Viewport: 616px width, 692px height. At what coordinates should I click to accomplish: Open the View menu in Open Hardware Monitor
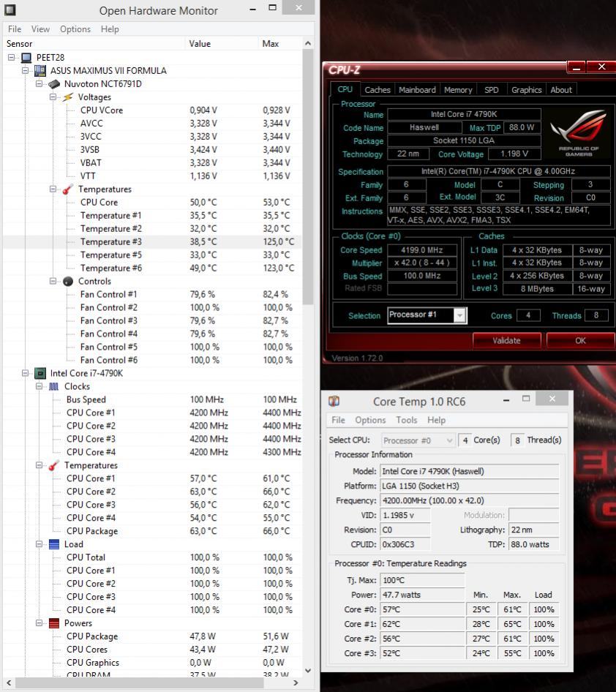click(x=40, y=29)
